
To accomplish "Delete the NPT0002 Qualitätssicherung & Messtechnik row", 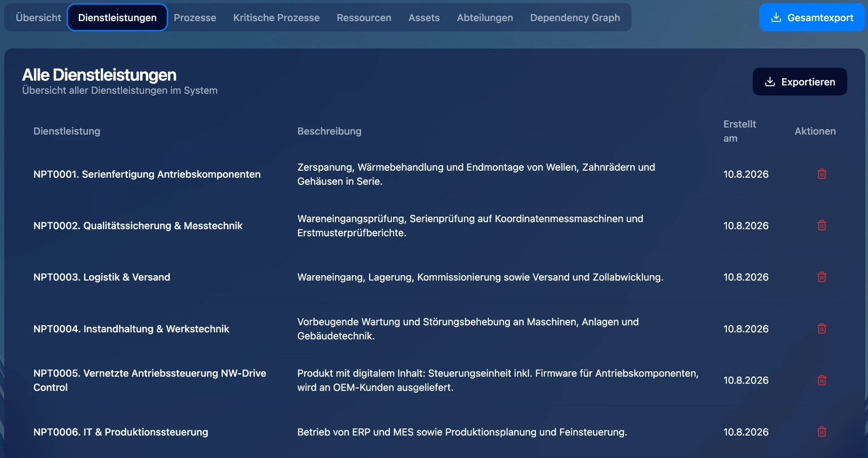I will coord(822,225).
